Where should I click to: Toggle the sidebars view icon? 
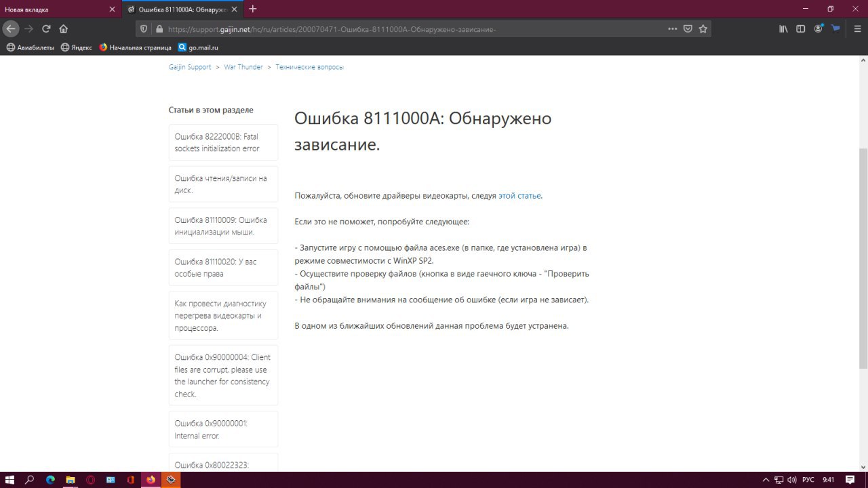point(801,29)
